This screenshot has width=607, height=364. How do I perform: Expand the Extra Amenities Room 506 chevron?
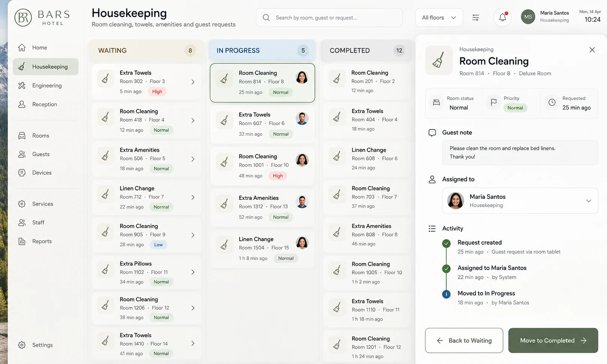193,159
